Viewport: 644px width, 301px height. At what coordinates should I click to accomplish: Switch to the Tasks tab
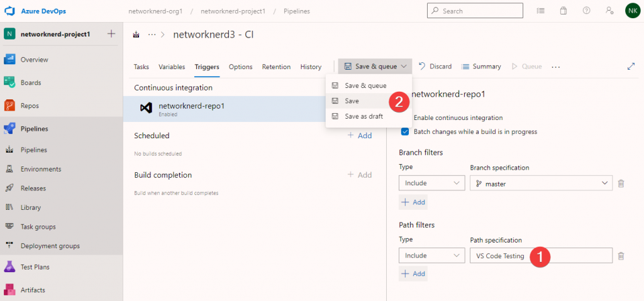(142, 67)
